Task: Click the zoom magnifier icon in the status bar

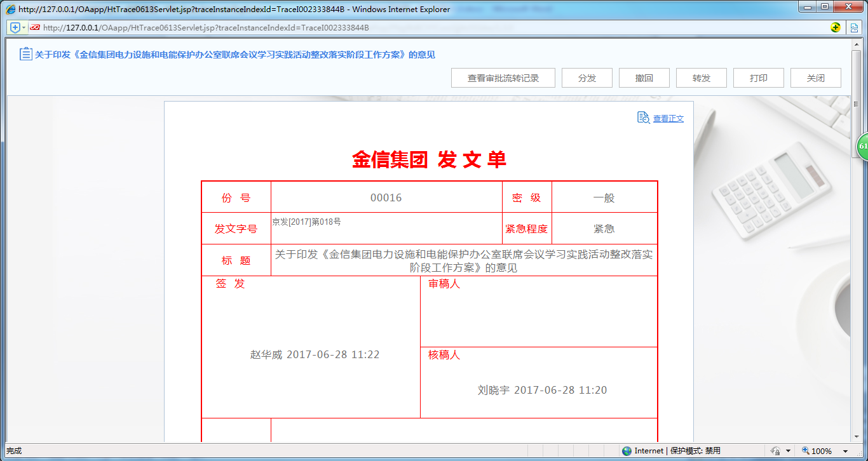Action: point(804,451)
